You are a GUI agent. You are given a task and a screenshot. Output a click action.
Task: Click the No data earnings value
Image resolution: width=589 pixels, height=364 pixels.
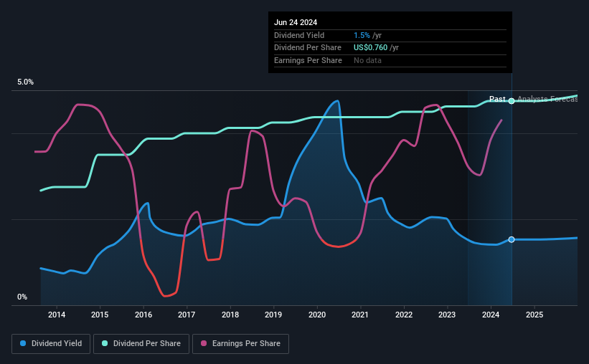coord(367,60)
